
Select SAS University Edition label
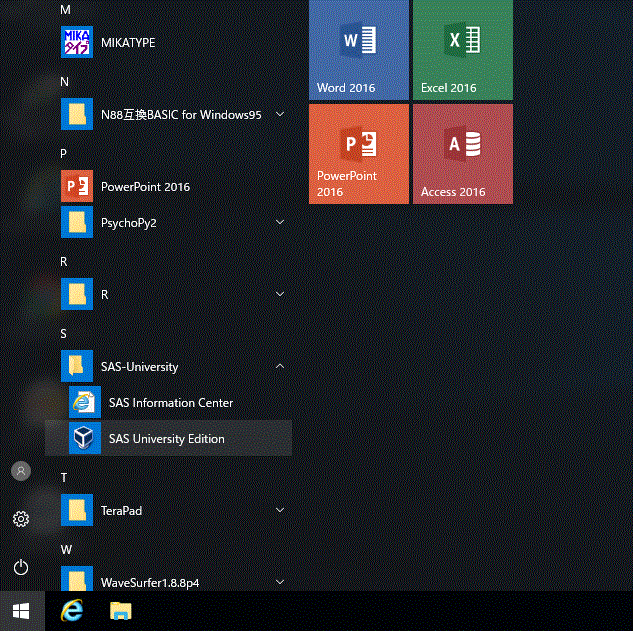(x=167, y=438)
